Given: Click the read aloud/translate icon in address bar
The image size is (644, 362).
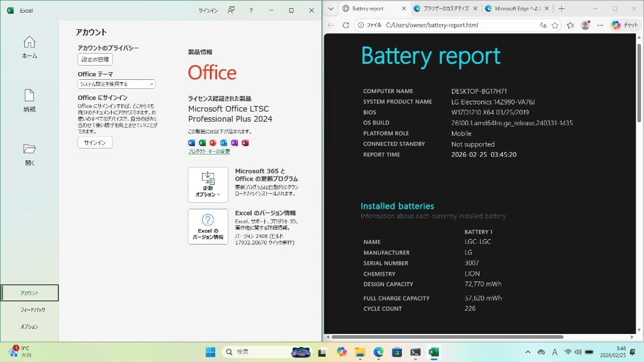Looking at the screenshot, I should tap(543, 25).
